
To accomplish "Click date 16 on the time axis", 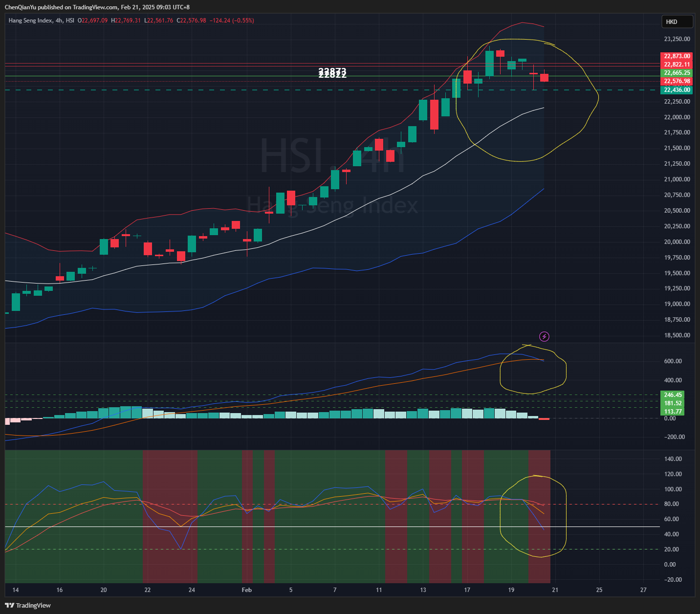I will click(60, 590).
